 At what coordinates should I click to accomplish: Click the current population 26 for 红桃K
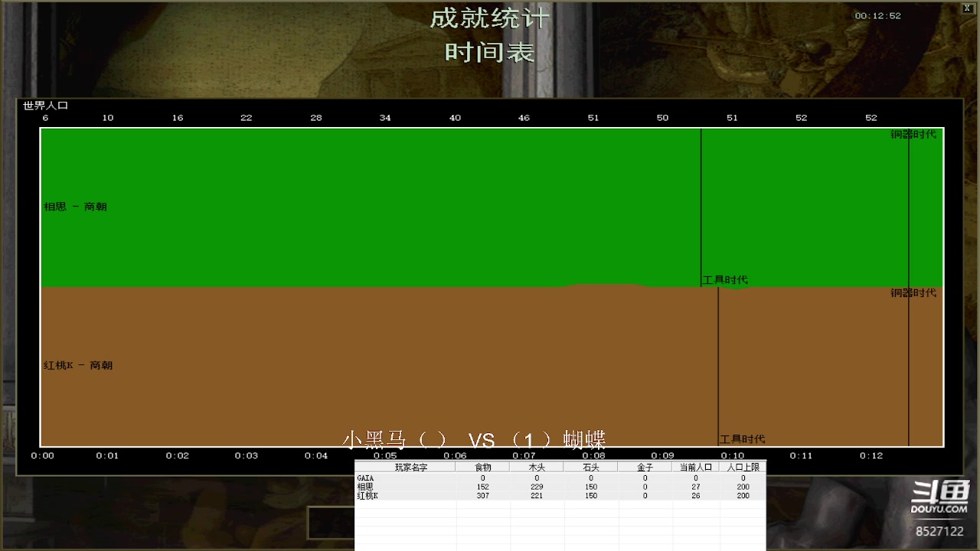(696, 496)
